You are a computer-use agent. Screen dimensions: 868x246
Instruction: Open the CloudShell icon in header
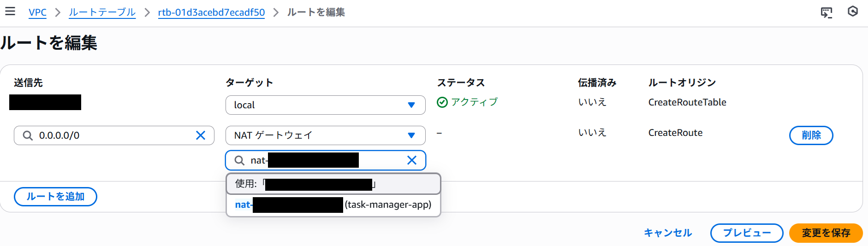[x=826, y=12]
